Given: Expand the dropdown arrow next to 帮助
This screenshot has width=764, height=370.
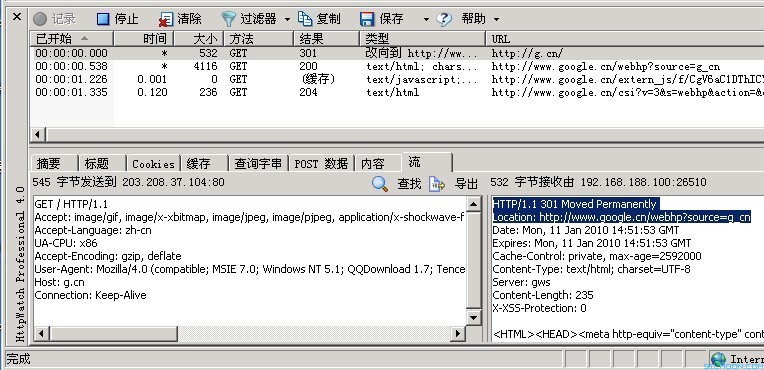Looking at the screenshot, I should (x=497, y=19).
